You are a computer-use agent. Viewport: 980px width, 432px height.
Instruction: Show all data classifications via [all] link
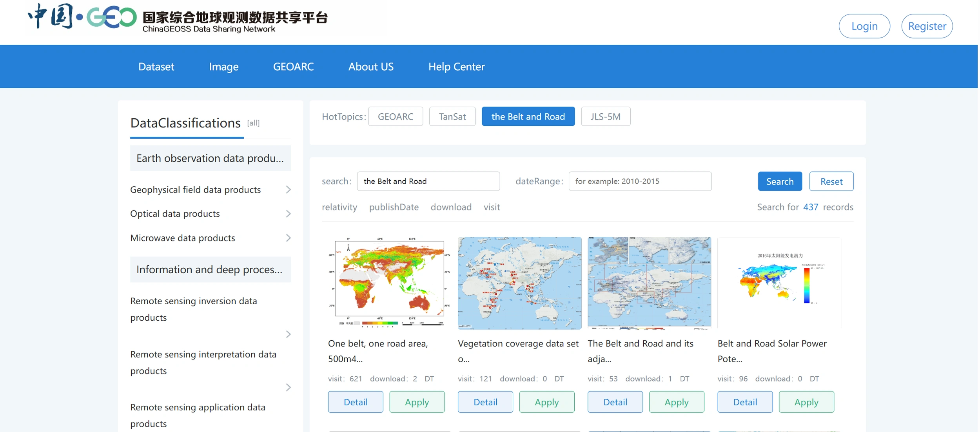[x=253, y=123]
